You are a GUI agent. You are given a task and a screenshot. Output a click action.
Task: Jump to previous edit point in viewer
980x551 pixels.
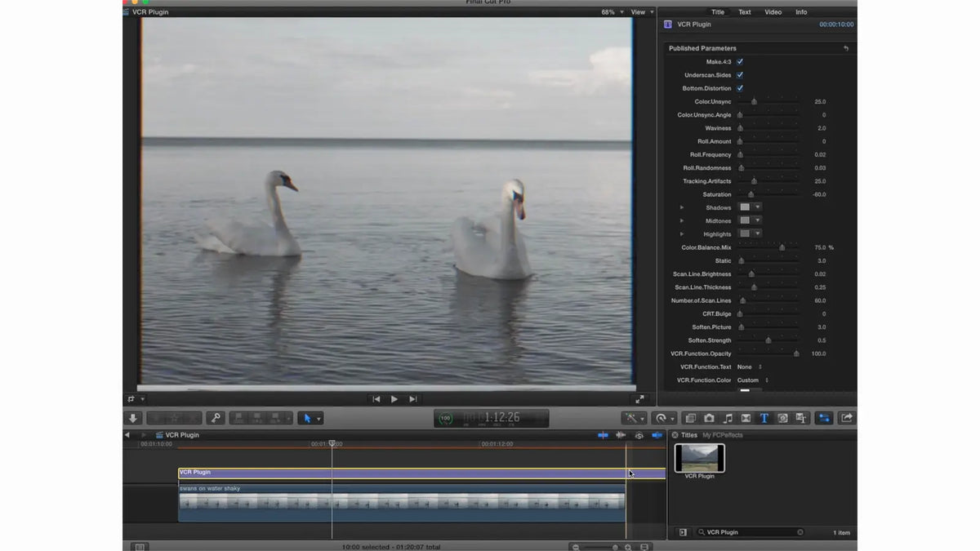click(376, 399)
